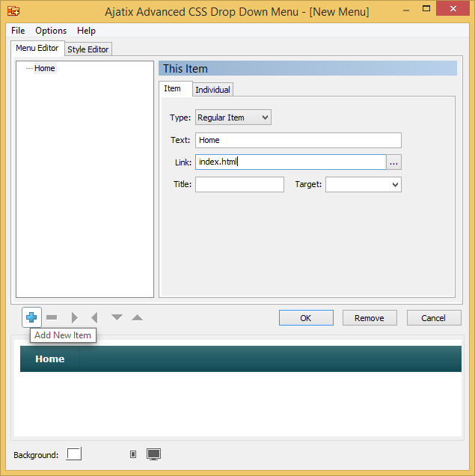
Task: Click the small mobile preview icon
Action: pyautogui.click(x=133, y=454)
